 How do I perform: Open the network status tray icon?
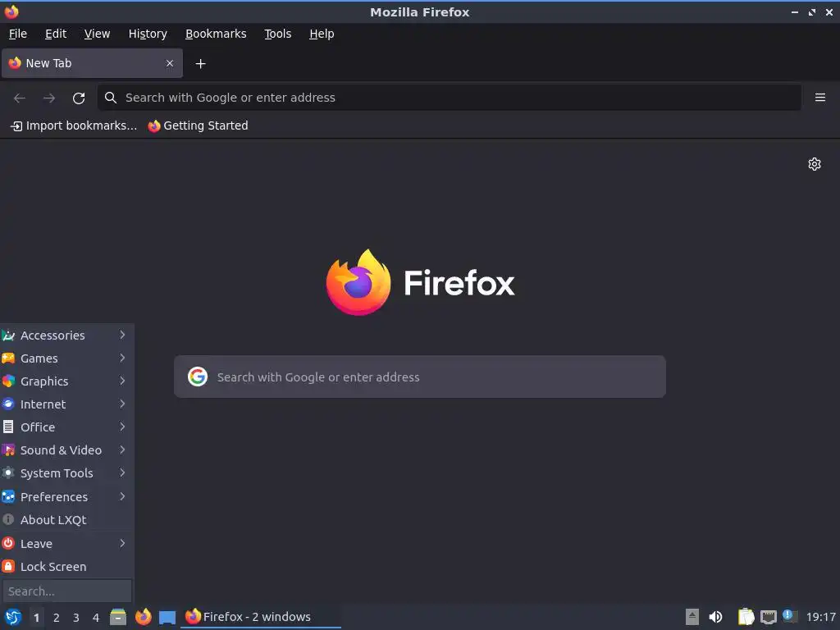(x=769, y=617)
